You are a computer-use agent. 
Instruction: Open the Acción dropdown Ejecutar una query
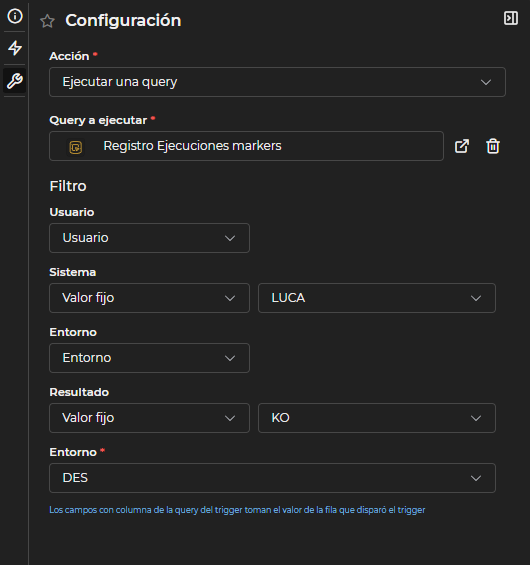pos(277,82)
